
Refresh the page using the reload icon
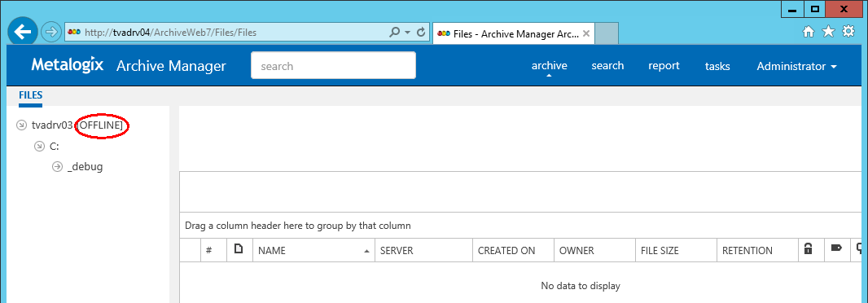[x=421, y=32]
